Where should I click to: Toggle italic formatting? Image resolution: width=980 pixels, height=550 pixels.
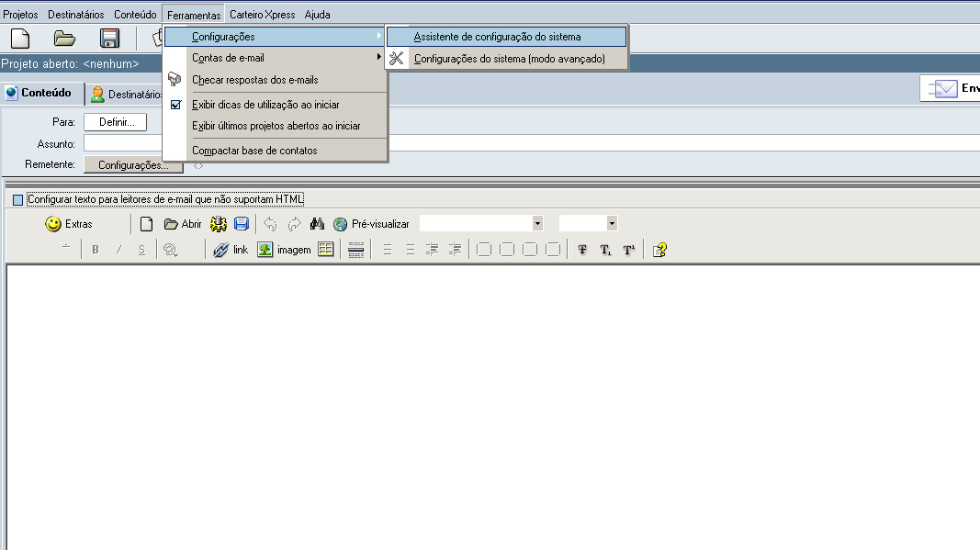pyautogui.click(x=118, y=250)
